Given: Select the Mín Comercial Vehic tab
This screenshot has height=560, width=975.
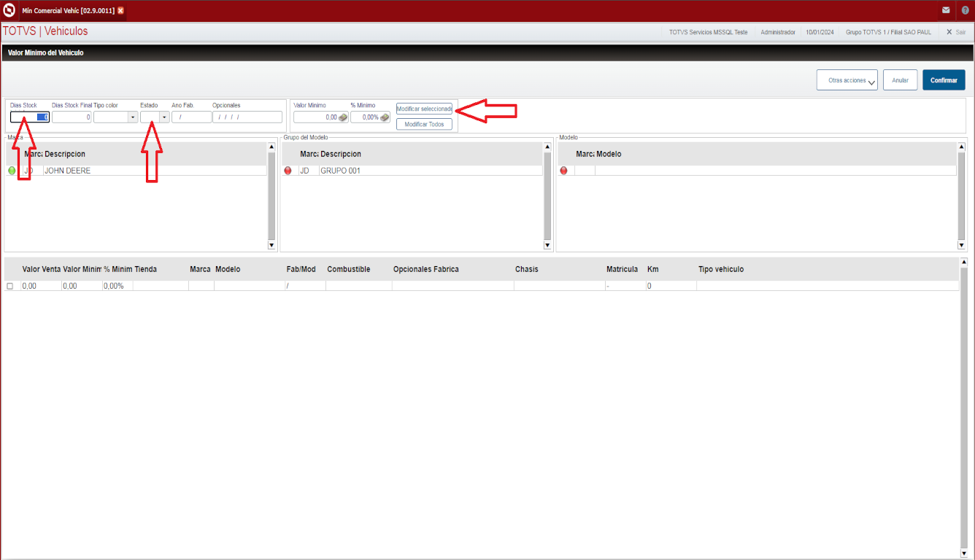Looking at the screenshot, I should (x=68, y=11).
